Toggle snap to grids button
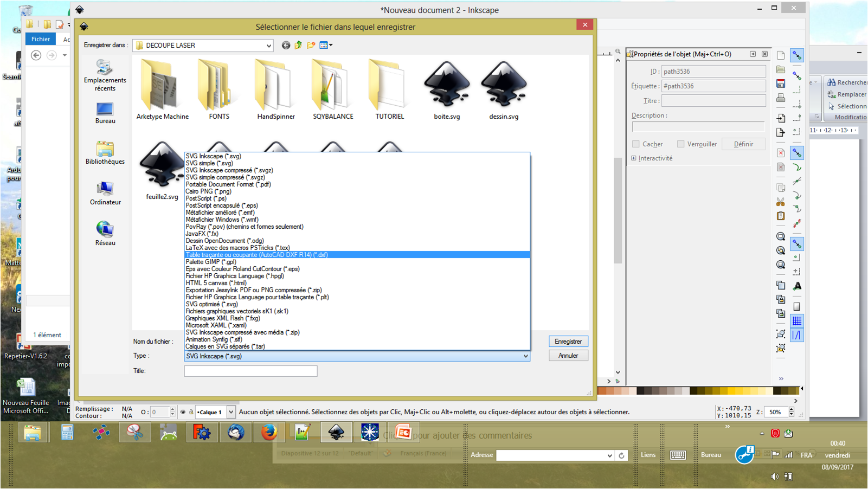This screenshot has height=489, width=868. [797, 321]
